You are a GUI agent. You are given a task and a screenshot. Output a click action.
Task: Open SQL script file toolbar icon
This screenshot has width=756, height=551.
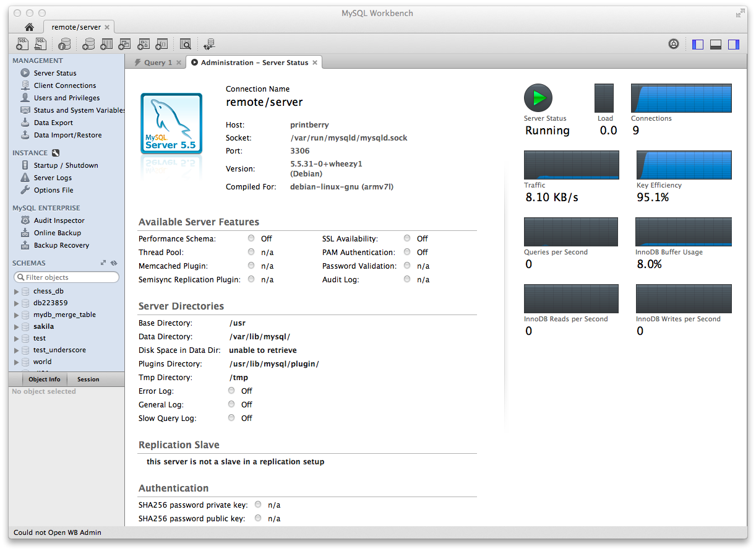[41, 44]
